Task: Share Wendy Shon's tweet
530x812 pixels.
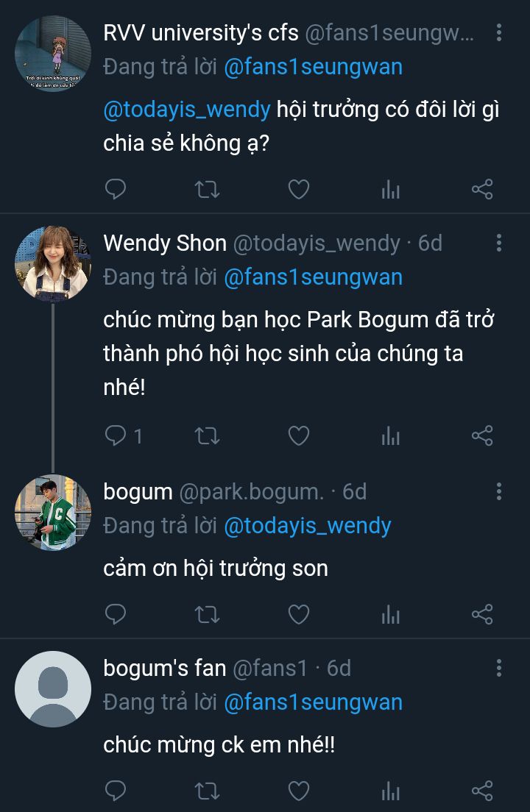Action: 481,436
